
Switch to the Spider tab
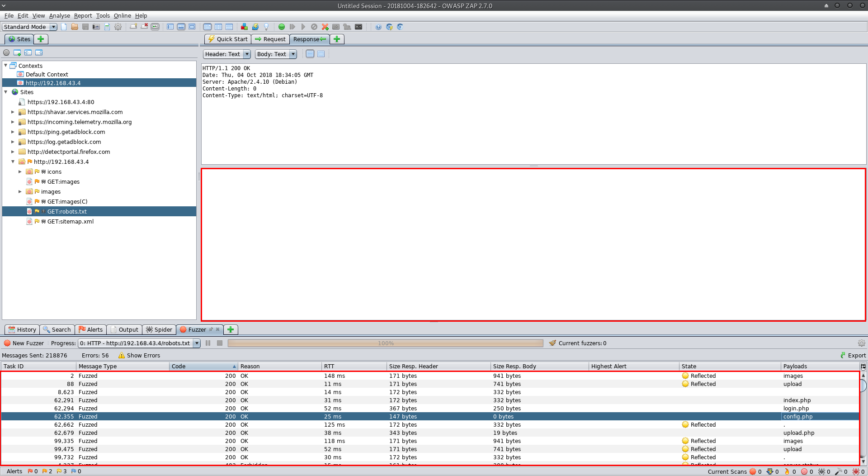[x=159, y=329]
